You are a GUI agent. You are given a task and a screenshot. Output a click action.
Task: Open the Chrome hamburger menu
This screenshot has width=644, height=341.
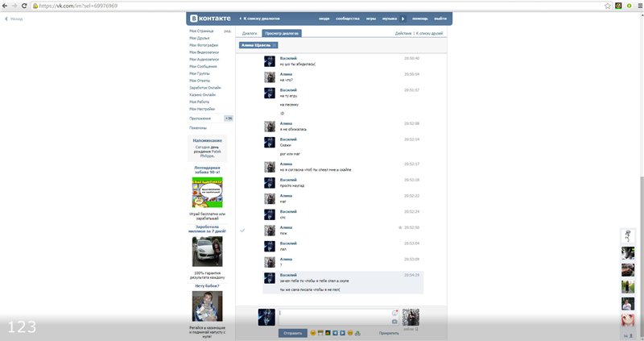[637, 5]
